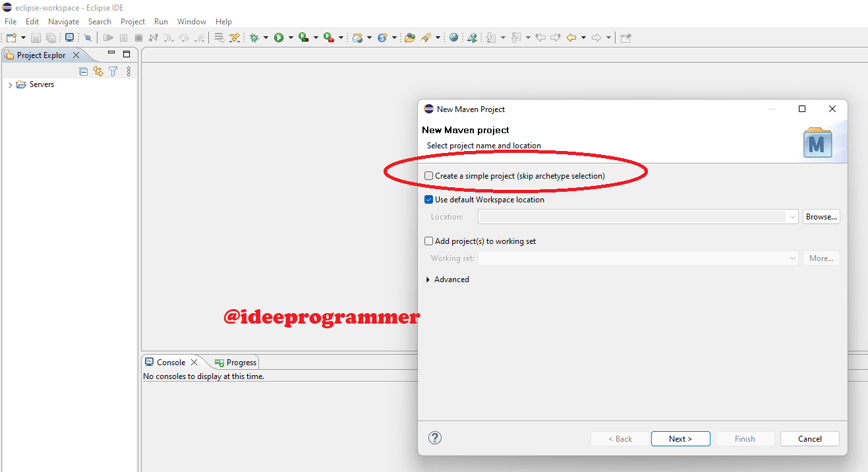Click the Debug bug icon
Image resolution: width=868 pixels, height=472 pixels.
(x=254, y=38)
